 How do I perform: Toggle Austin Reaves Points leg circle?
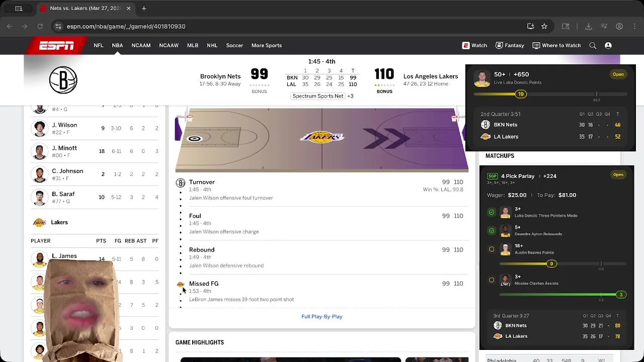492,249
